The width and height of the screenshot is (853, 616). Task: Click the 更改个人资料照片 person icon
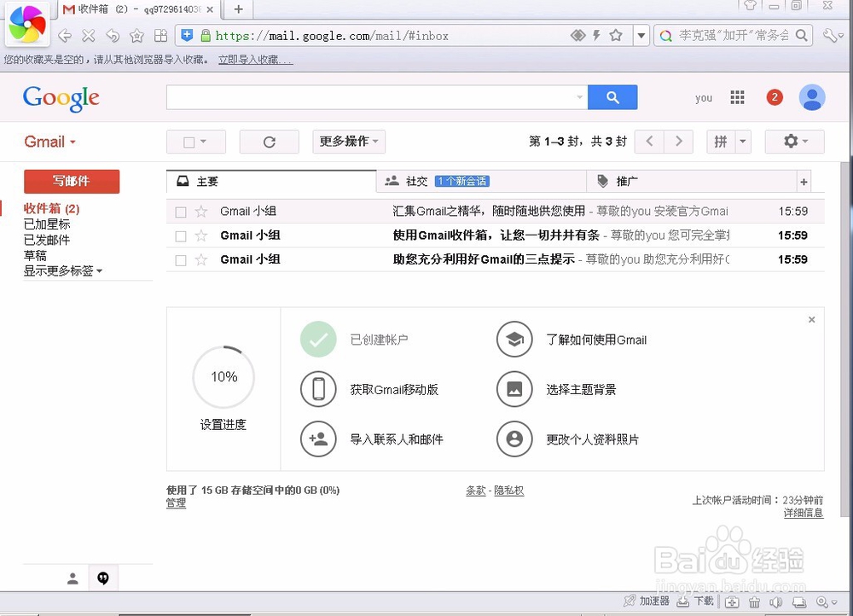514,439
